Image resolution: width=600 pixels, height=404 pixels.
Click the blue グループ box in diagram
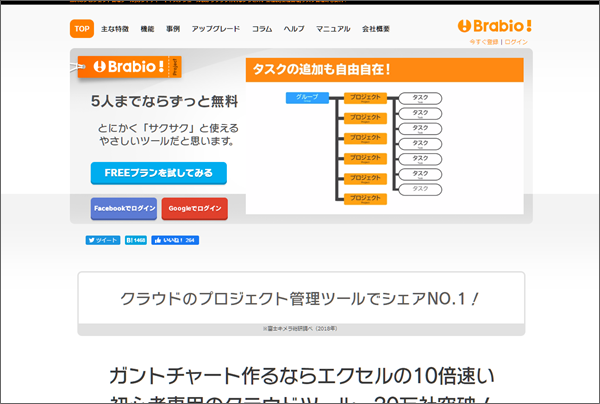point(306,97)
